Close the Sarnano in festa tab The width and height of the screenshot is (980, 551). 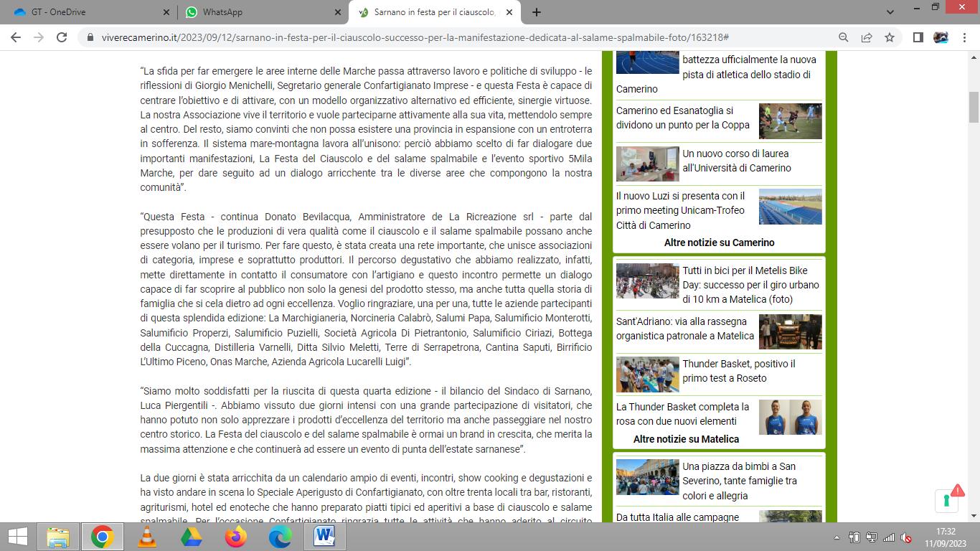(x=509, y=12)
